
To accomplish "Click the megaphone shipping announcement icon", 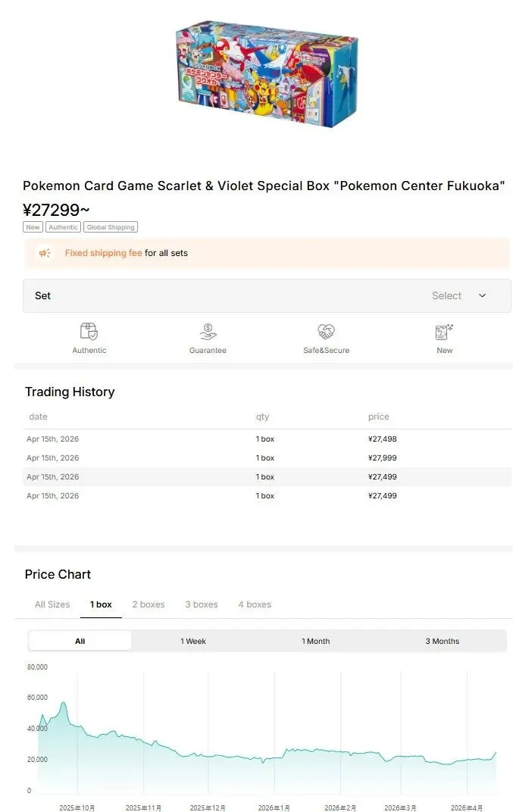I will (45, 253).
